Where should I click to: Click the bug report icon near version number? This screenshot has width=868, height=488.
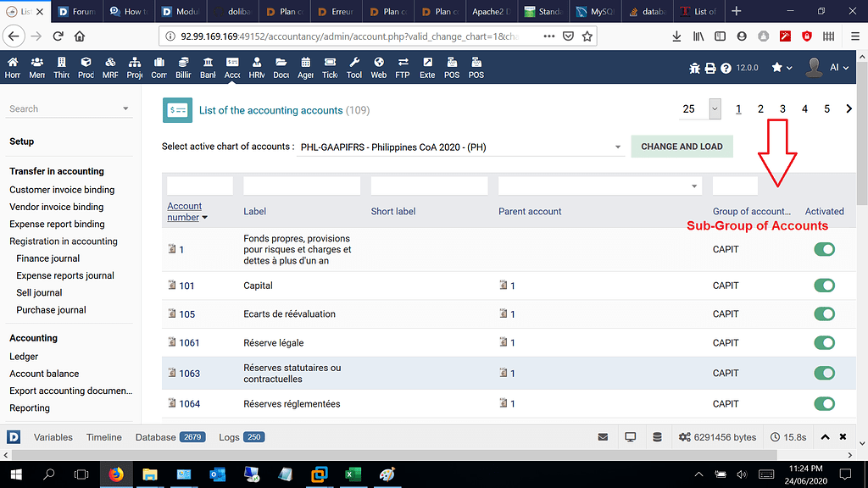pyautogui.click(x=695, y=68)
